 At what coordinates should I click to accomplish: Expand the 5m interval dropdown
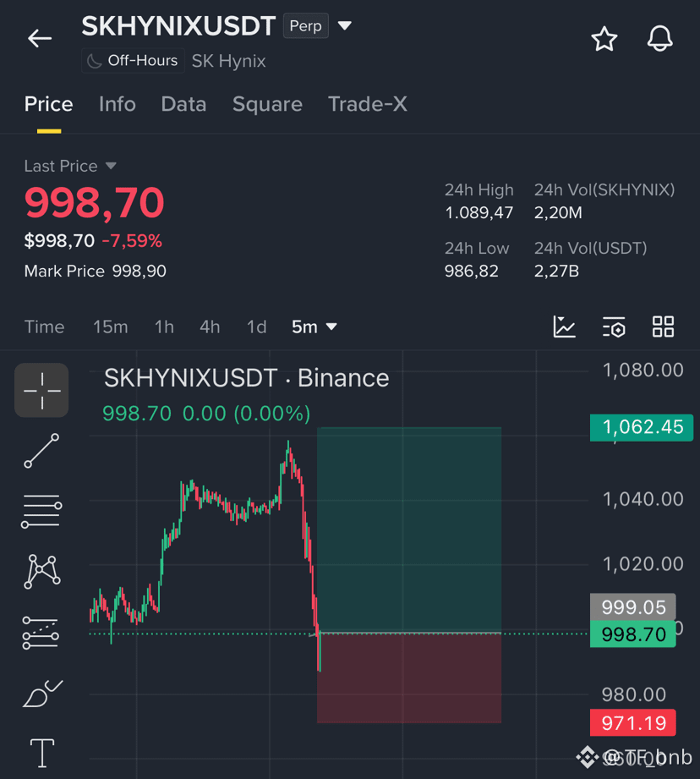click(x=314, y=326)
